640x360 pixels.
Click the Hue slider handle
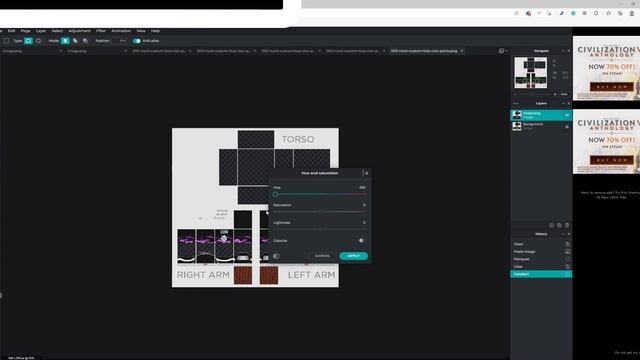[x=276, y=194]
